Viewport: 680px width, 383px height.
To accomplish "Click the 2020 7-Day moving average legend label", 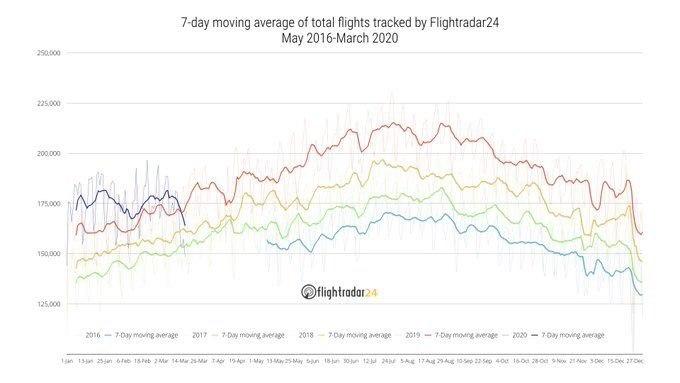I will (x=572, y=335).
